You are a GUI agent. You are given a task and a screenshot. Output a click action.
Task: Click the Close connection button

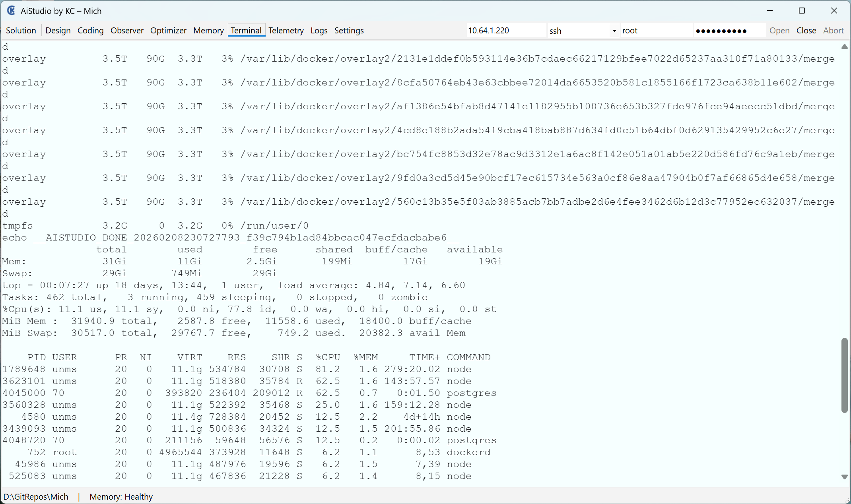coord(806,30)
